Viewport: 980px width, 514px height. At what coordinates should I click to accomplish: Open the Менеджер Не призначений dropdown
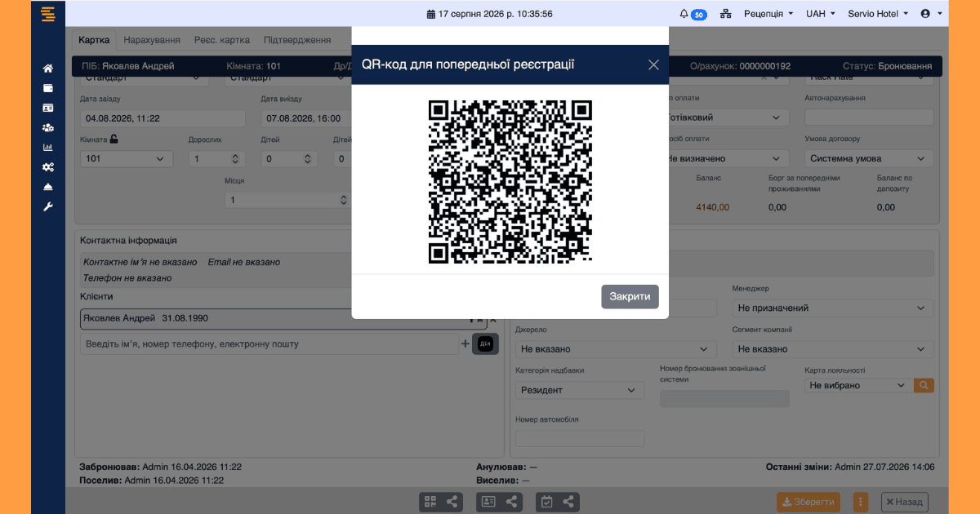pyautogui.click(x=832, y=308)
